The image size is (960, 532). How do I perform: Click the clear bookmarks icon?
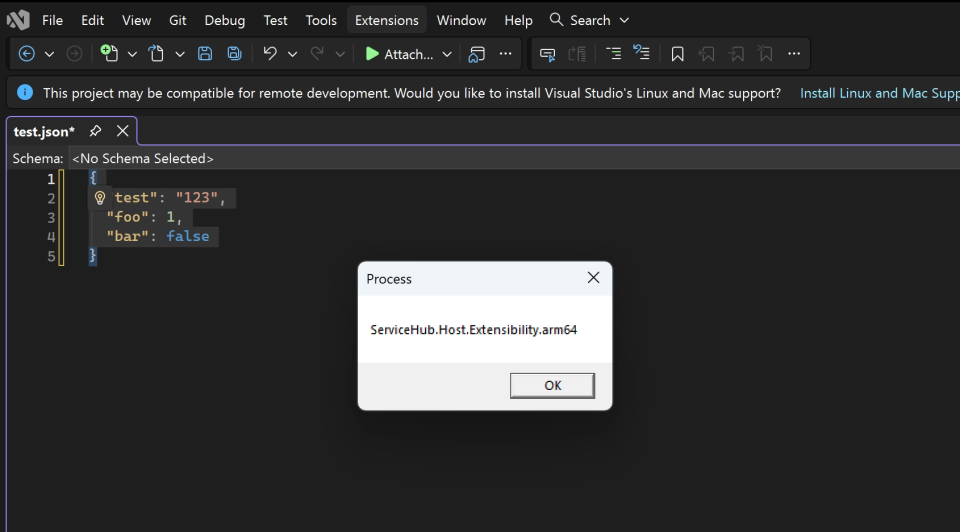point(765,54)
